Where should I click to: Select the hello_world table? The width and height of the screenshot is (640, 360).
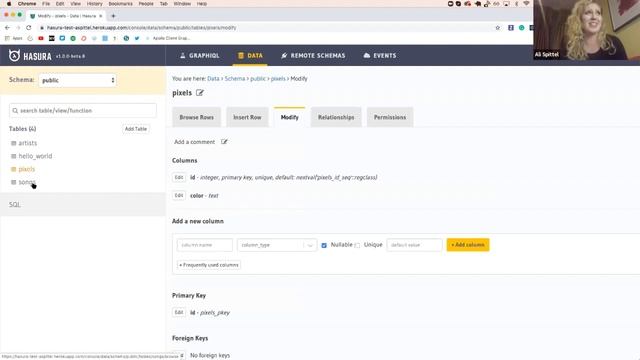coord(35,156)
